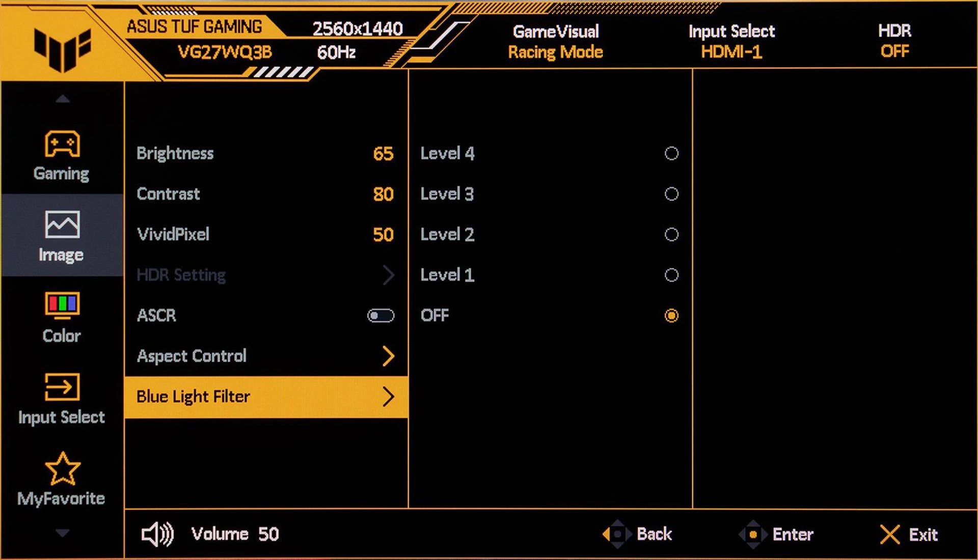Click the Enter label

793,535
